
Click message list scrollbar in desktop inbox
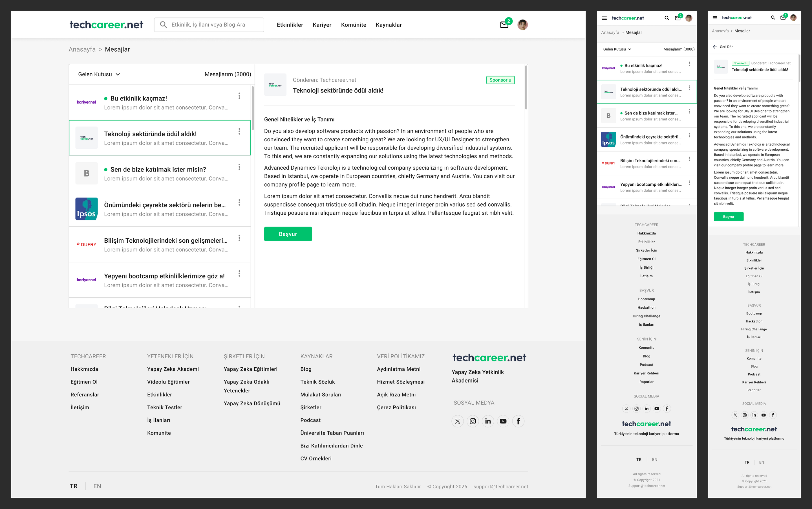(x=253, y=108)
